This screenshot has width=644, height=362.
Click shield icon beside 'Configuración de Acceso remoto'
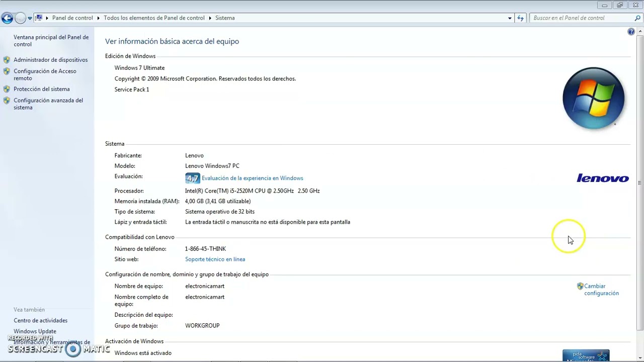[7, 71]
